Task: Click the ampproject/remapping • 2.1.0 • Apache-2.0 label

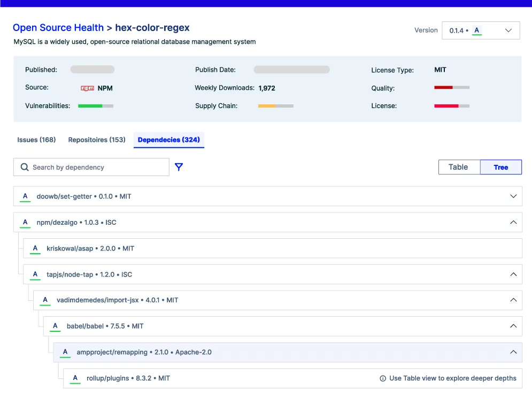Action: 144,352
